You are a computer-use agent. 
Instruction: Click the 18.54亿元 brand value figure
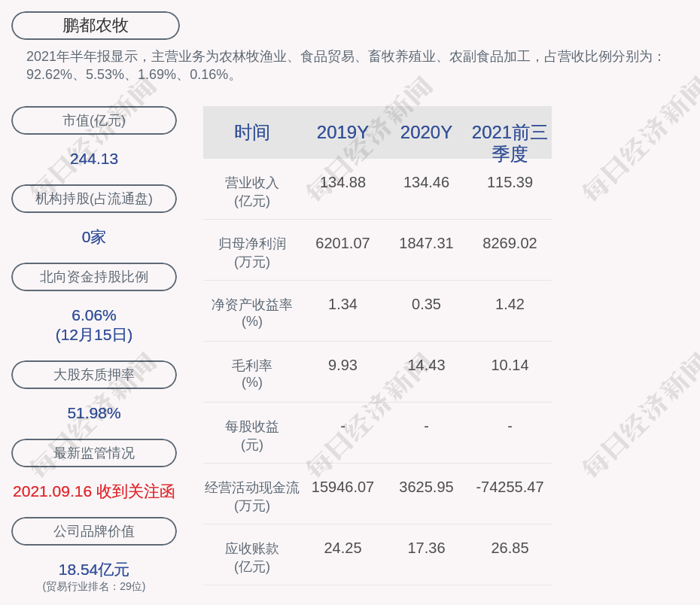pyautogui.click(x=94, y=570)
